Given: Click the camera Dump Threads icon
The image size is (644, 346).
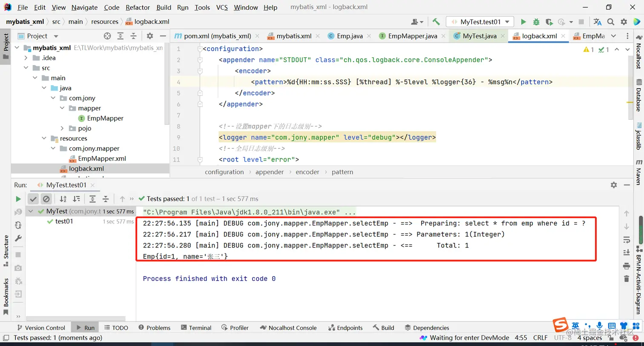Looking at the screenshot, I should tap(18, 268).
